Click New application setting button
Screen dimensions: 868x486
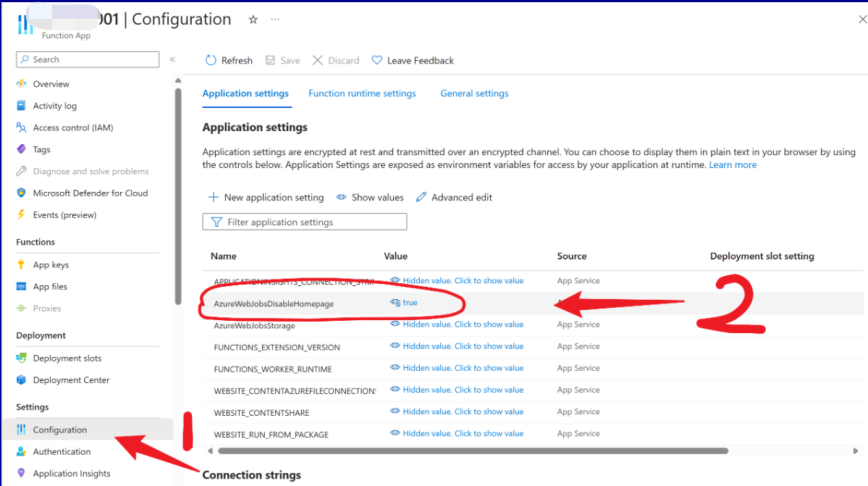(x=266, y=198)
